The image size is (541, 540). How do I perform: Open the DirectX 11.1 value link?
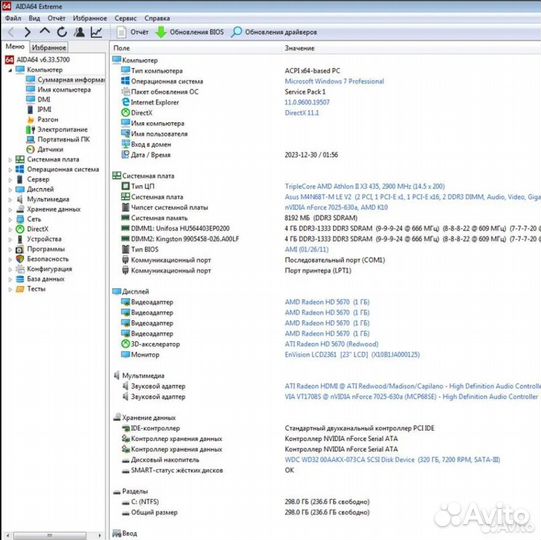point(302,113)
